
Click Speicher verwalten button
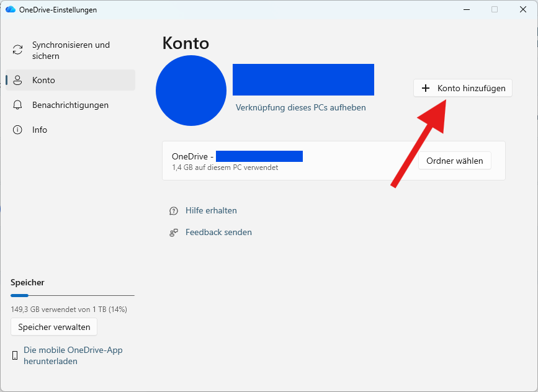(54, 327)
